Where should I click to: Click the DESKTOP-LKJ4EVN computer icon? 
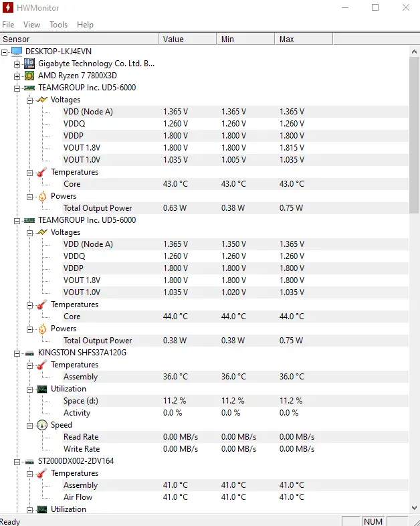click(x=17, y=52)
